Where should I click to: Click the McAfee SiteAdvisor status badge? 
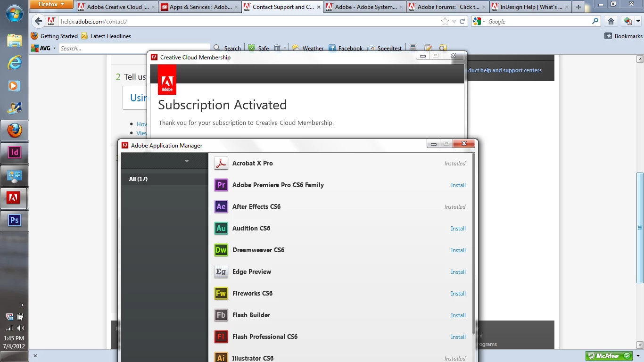tap(609, 356)
